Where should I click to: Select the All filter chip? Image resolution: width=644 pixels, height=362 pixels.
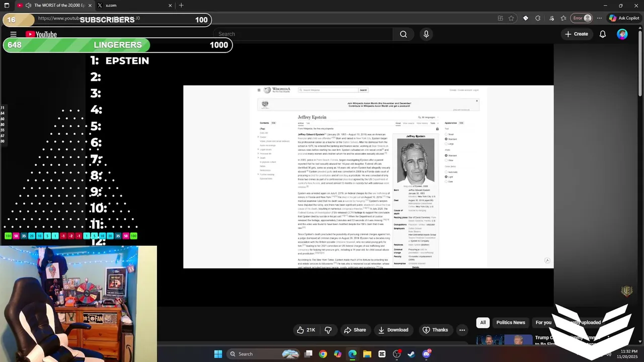(x=483, y=322)
